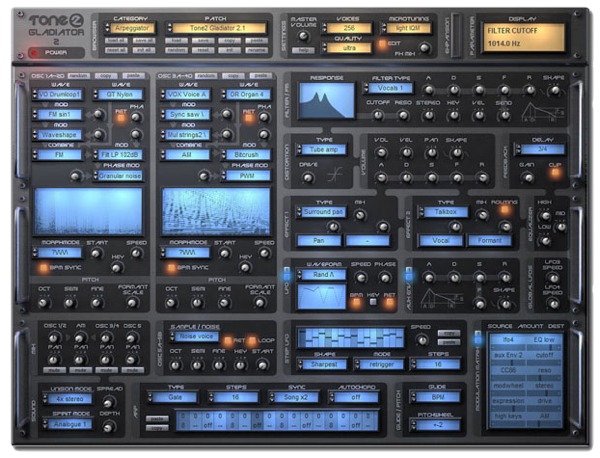
Task: Enable BPM SYNC for OSC 1A-2D
Action: (43, 267)
